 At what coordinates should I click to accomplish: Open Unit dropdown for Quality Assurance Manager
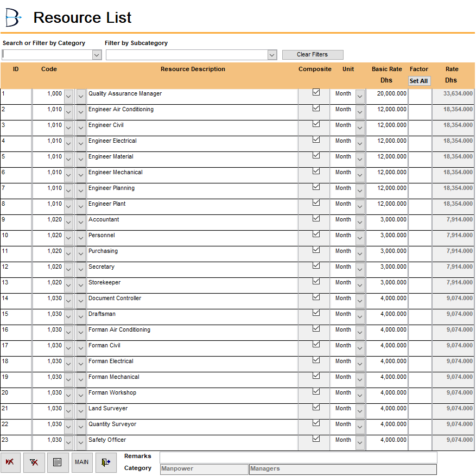point(360,97)
